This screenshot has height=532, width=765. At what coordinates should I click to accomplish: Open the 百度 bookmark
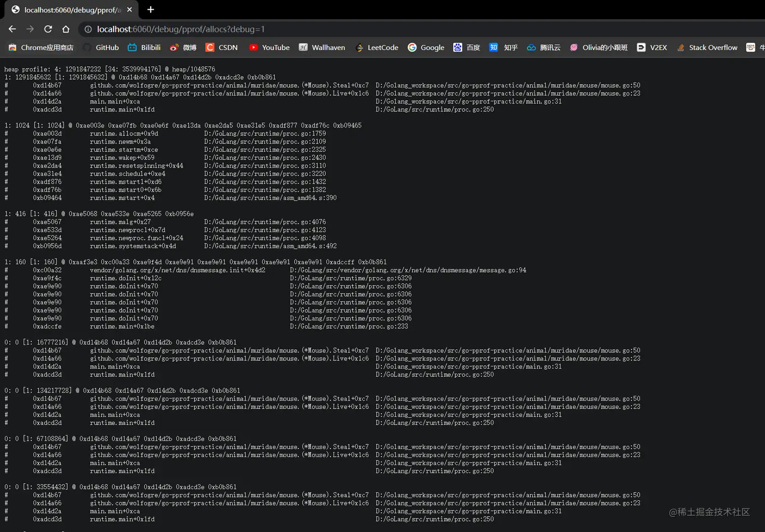pos(466,48)
